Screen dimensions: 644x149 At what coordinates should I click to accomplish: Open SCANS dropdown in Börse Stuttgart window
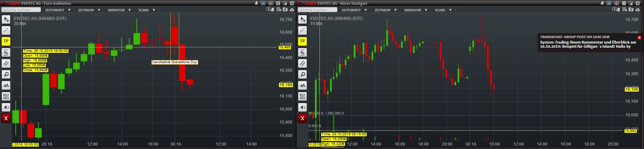pos(443,10)
